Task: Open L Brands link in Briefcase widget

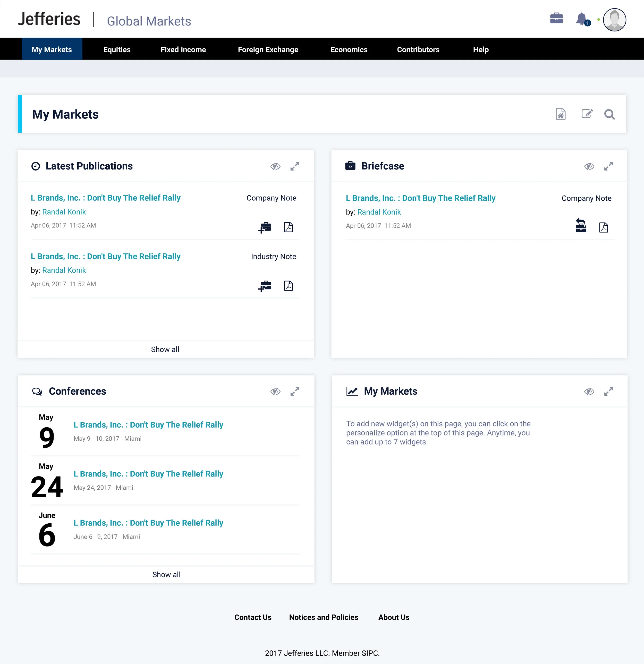Action: [x=420, y=198]
